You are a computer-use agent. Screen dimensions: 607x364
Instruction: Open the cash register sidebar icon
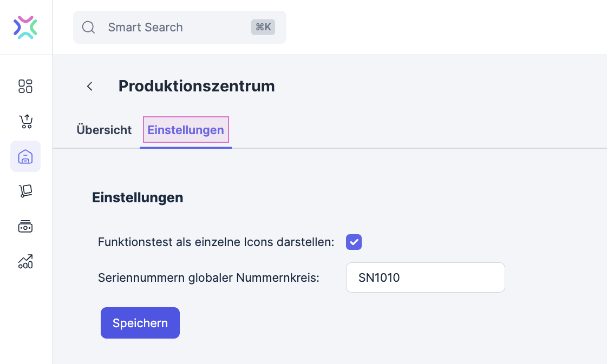coord(25,227)
